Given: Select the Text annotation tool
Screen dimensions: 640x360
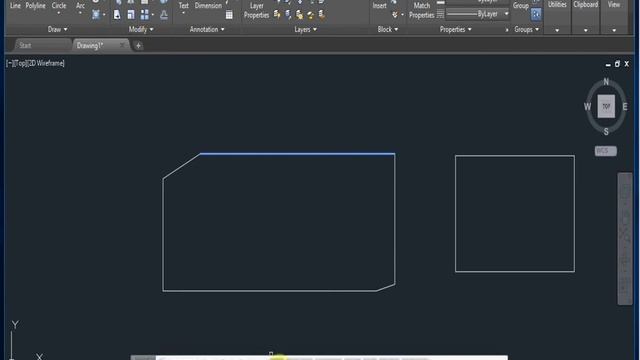Looking at the screenshot, I should [x=184, y=5].
